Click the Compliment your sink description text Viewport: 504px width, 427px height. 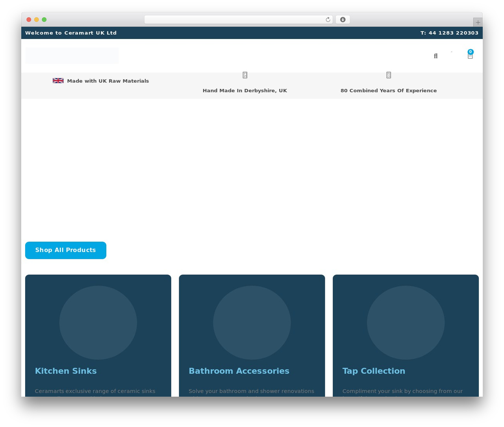tap(402, 392)
